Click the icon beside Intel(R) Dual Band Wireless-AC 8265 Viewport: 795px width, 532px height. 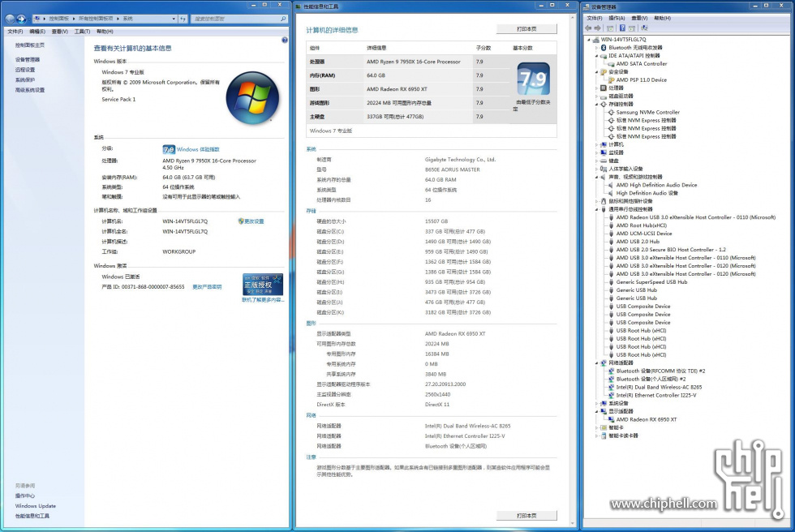611,388
